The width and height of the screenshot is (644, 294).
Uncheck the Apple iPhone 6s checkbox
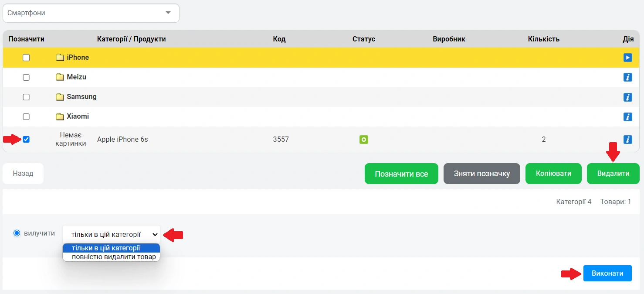coord(26,140)
